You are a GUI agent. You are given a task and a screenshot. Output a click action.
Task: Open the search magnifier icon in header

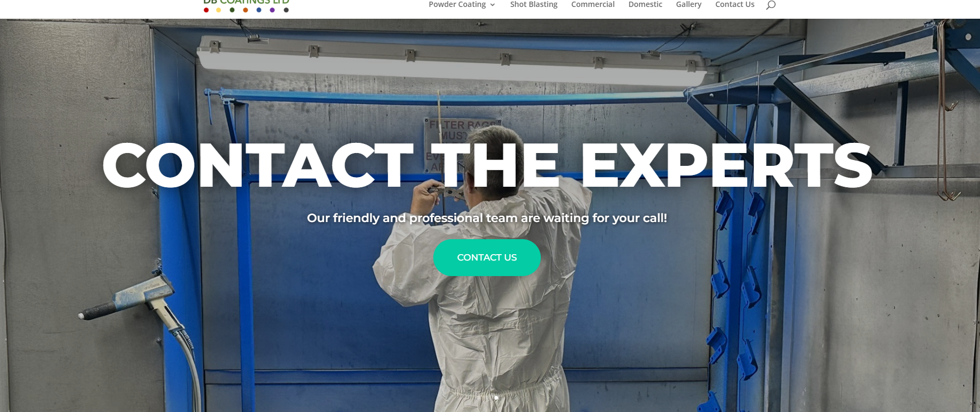pyautogui.click(x=770, y=5)
